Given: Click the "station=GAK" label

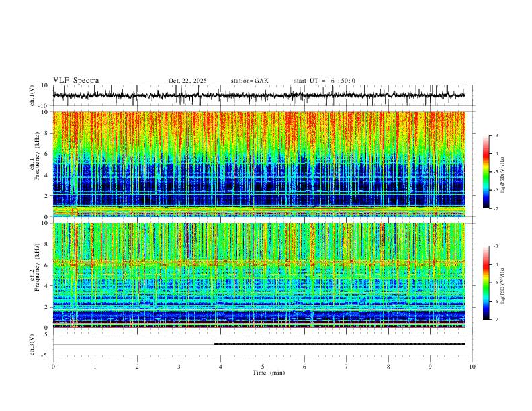Looking at the screenshot, I should click(x=249, y=81).
